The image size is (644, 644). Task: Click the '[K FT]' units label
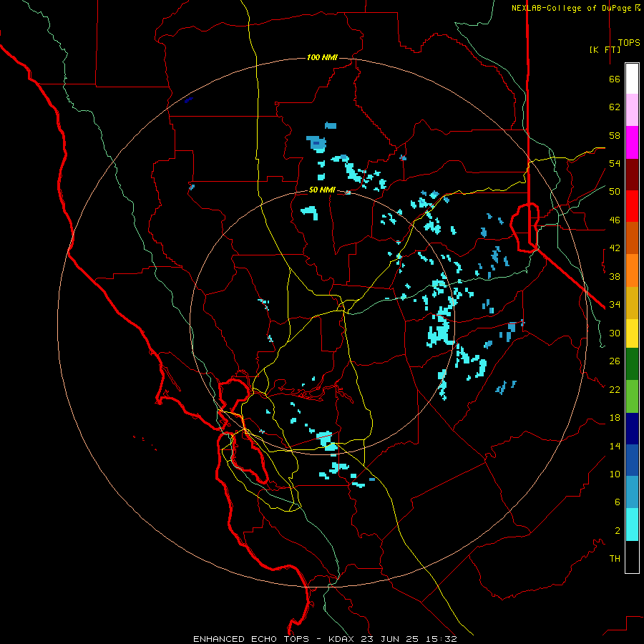coord(605,49)
